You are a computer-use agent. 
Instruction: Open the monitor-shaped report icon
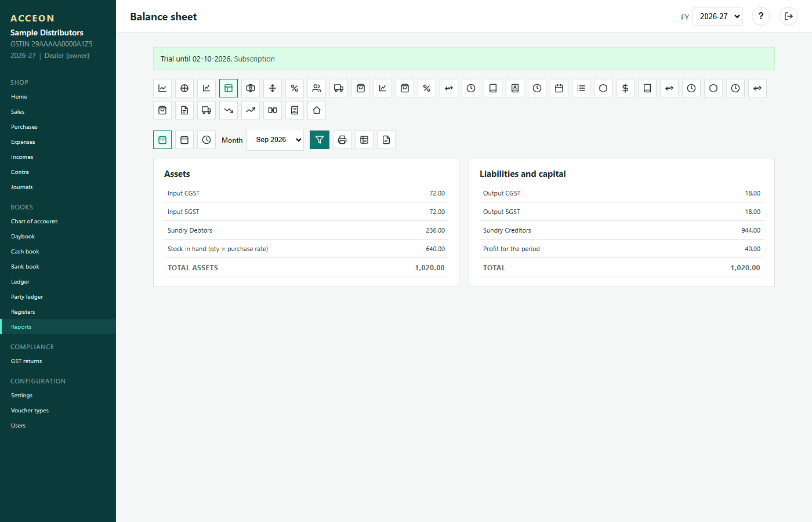click(251, 88)
